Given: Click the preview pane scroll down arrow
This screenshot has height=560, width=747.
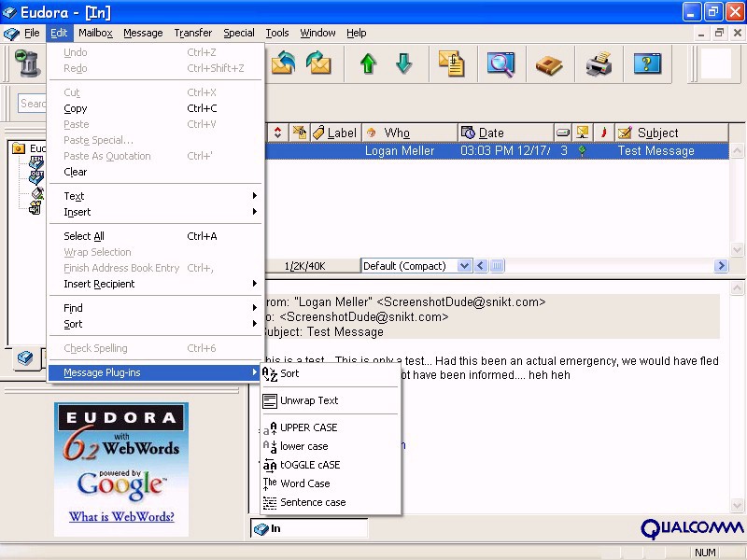Looking at the screenshot, I should pyautogui.click(x=737, y=505).
